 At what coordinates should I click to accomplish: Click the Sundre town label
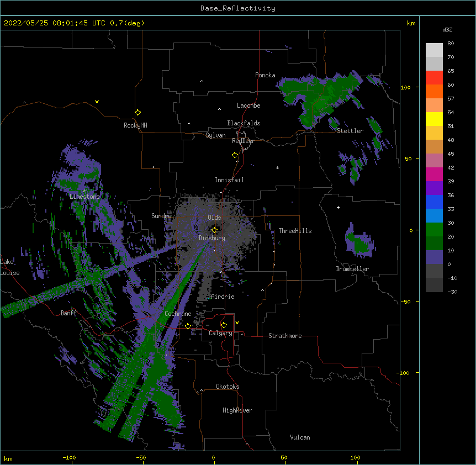coord(161,216)
